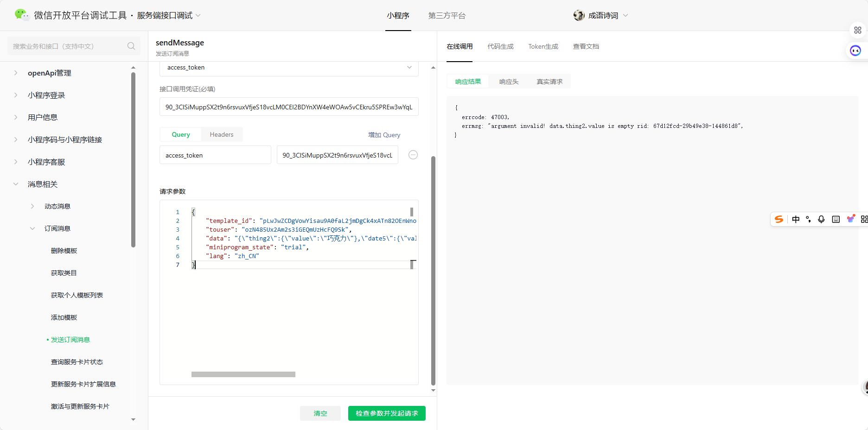Click the 成语诗词 account avatar

click(579, 15)
